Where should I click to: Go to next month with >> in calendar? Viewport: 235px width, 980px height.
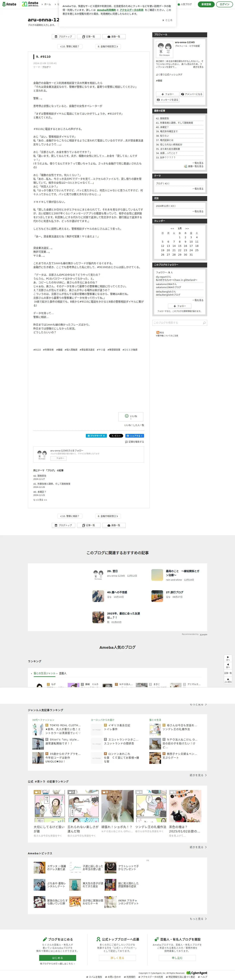tap(187, 228)
